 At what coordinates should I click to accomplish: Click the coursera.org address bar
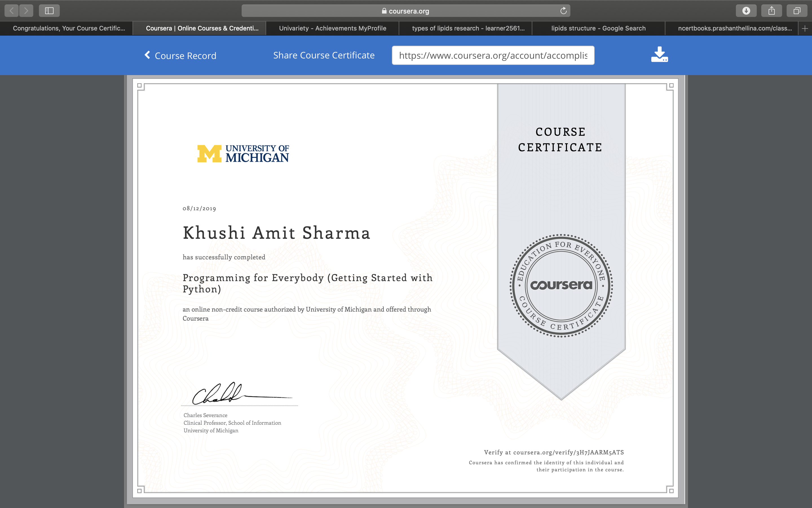(x=406, y=11)
